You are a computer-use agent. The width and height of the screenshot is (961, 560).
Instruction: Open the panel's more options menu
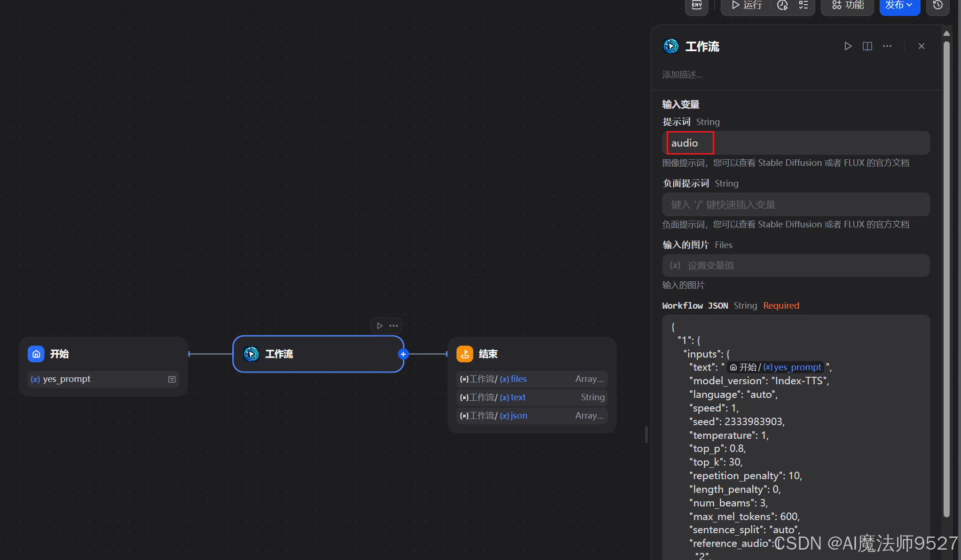(x=887, y=46)
